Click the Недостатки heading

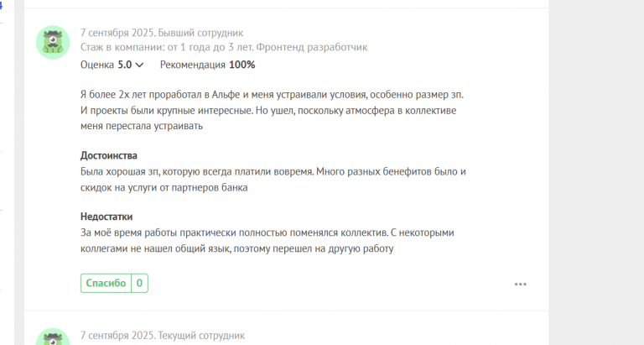(x=106, y=217)
